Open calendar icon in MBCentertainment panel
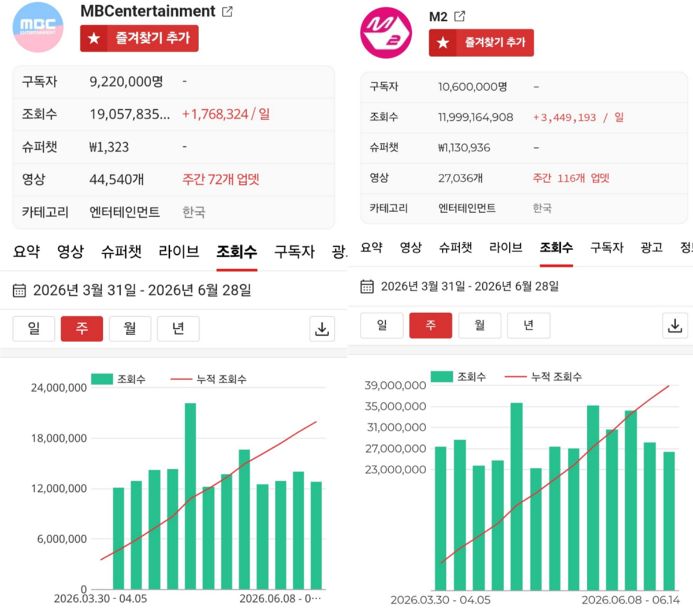The height and width of the screenshot is (616, 693). tap(19, 290)
